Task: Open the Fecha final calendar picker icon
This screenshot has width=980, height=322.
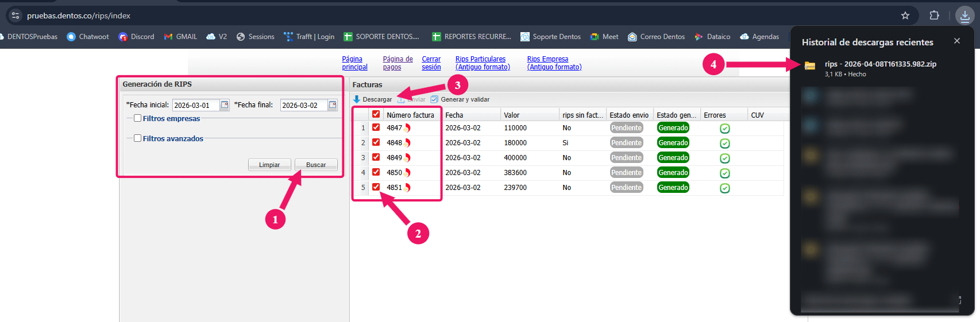Action: click(x=333, y=105)
